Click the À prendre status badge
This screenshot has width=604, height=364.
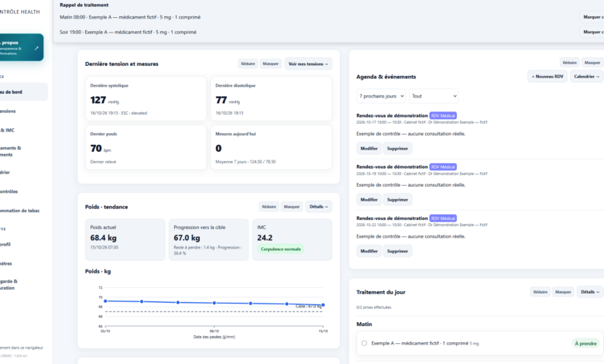pos(585,343)
